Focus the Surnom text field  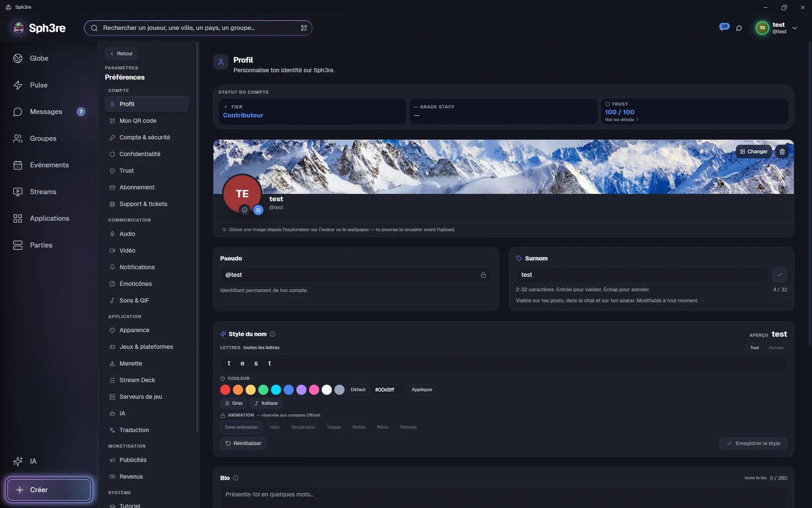point(642,275)
